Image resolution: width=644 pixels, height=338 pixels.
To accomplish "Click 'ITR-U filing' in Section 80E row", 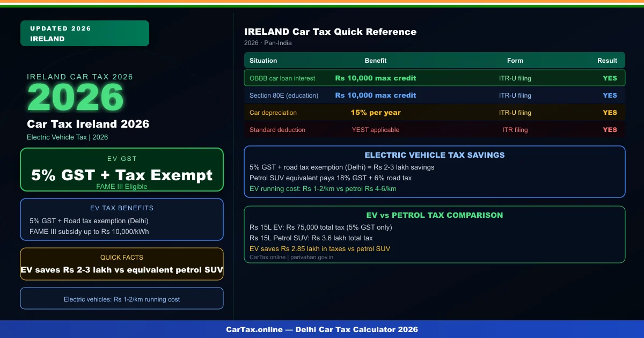I will pos(515,95).
